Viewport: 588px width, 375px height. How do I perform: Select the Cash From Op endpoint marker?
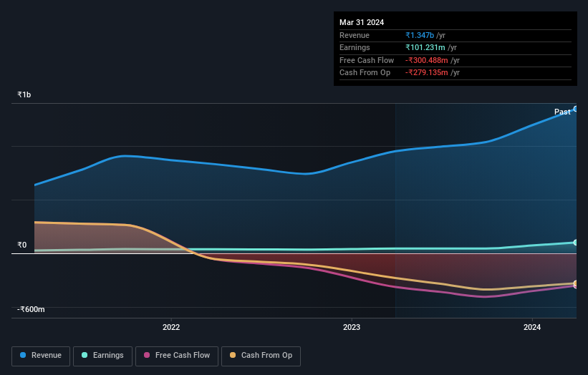point(576,283)
